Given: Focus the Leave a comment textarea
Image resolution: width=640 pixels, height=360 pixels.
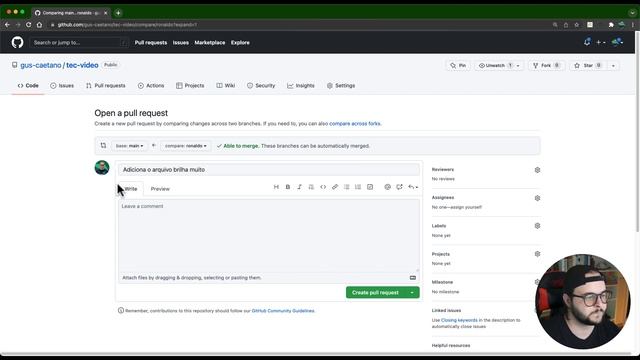Looking at the screenshot, I should [269, 236].
